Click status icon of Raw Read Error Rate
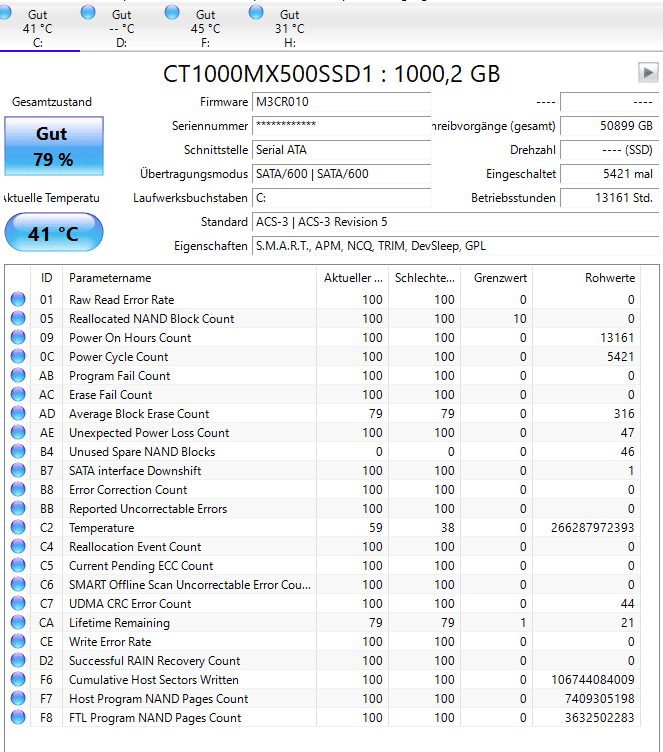 point(18,299)
